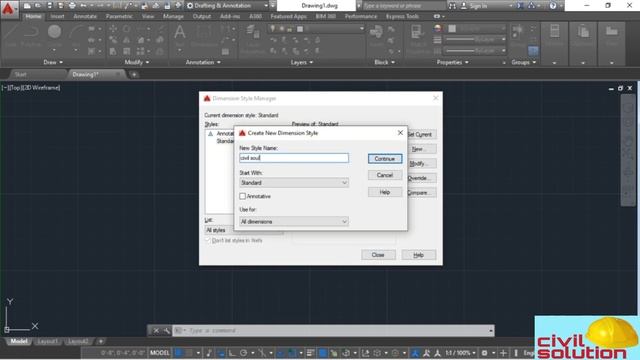Expand the Layers panel
The image size is (640, 360).
tap(302, 62)
